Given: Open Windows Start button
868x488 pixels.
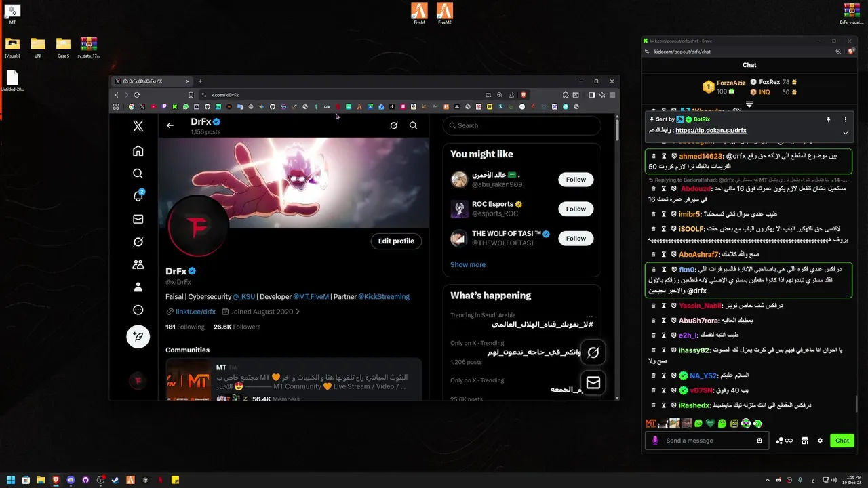Looking at the screenshot, I should point(11,480).
